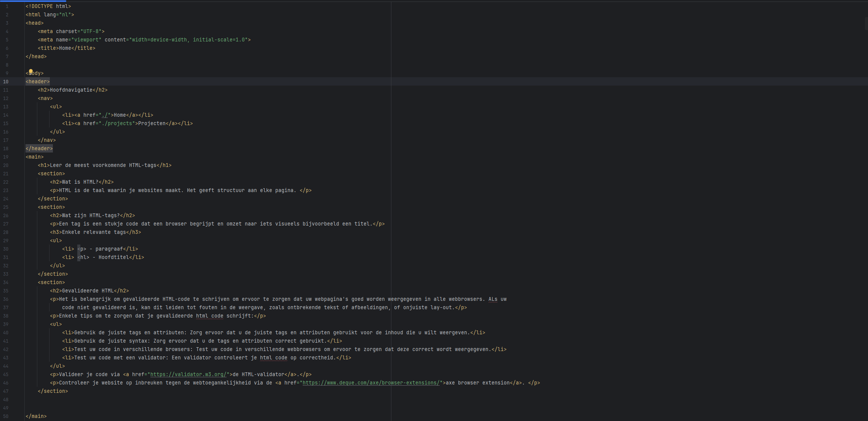868x421 pixels.
Task: Place cursor on the <!DOCTYPE html> declaration
Action: tap(48, 6)
